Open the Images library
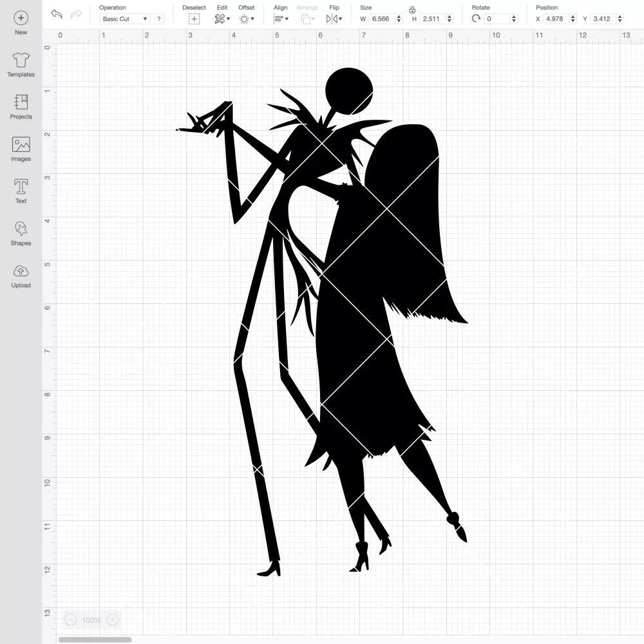 pos(21,149)
